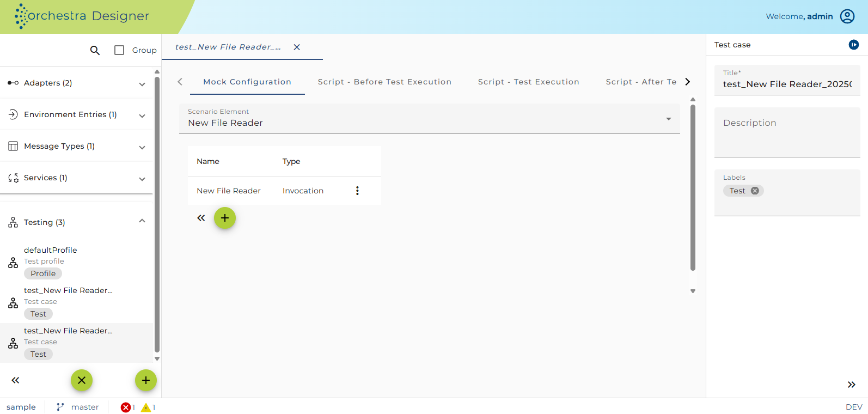This screenshot has height=414, width=868.
Task: Click the Invocation type cell
Action: click(303, 191)
